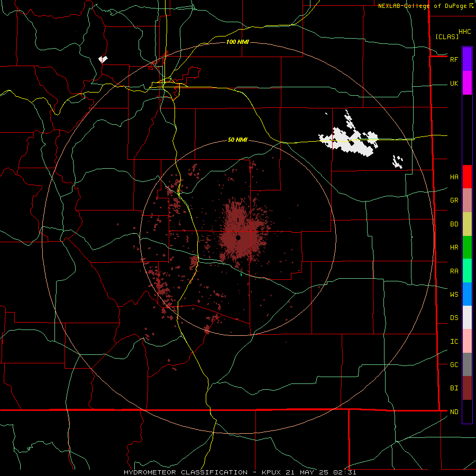Click the red HA legend color swatch
Viewport: 476px width, 476px height.
[467, 177]
